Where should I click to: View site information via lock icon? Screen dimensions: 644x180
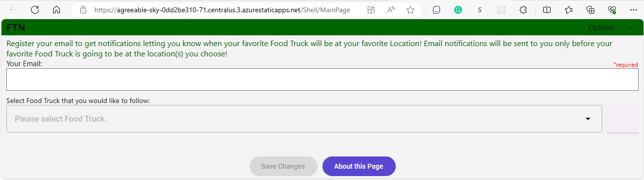pos(83,10)
